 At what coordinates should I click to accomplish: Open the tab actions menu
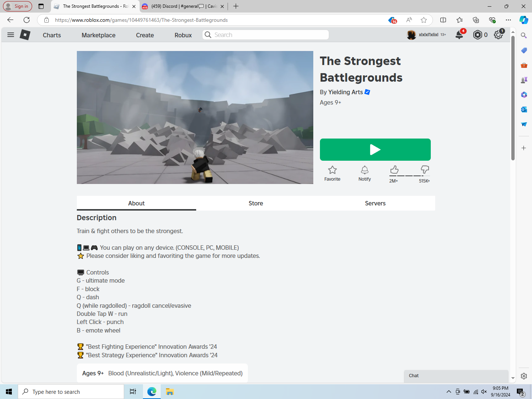pos(41,6)
